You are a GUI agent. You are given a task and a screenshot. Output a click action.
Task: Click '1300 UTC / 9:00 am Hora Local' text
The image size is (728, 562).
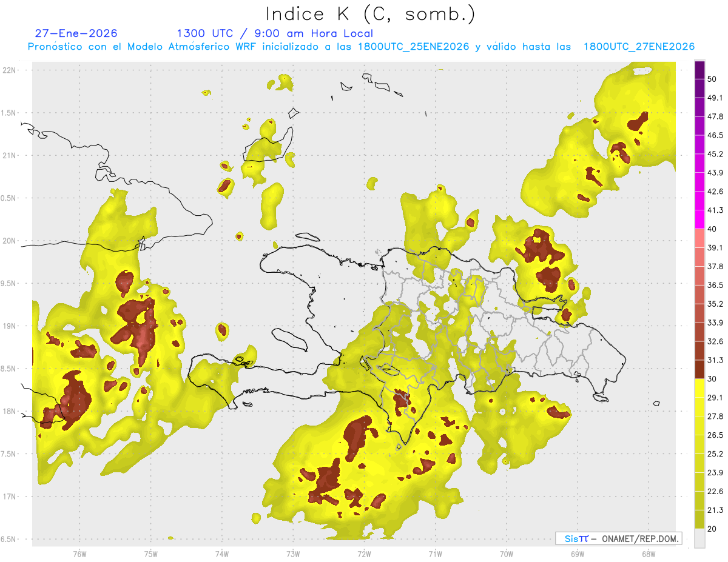[x=275, y=33]
